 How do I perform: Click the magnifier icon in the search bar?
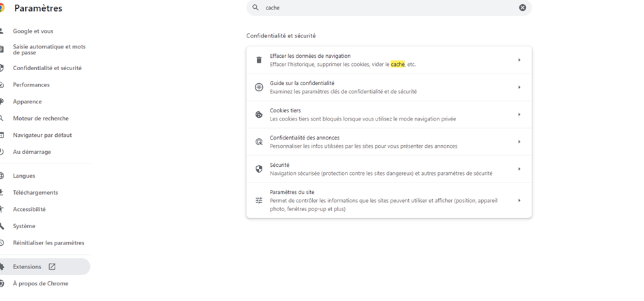pos(256,7)
